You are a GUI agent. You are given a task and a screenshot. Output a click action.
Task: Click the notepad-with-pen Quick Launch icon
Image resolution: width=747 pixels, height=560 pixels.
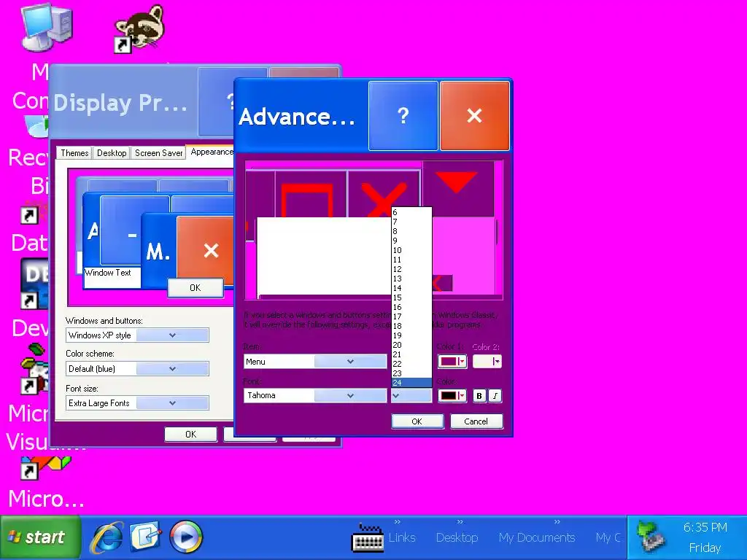(x=145, y=537)
